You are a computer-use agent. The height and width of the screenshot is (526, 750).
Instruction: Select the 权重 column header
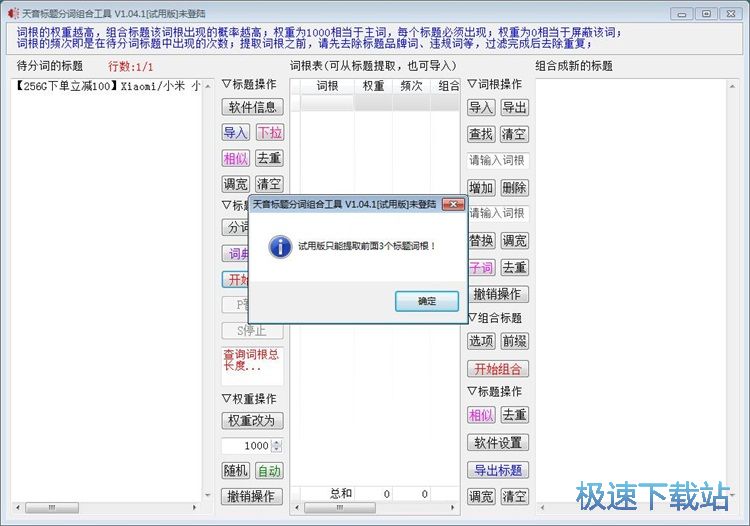pyautogui.click(x=373, y=86)
